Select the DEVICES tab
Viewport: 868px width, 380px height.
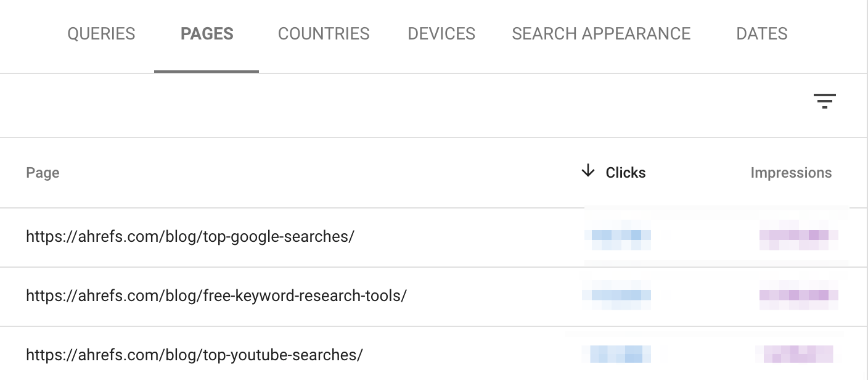(x=441, y=34)
